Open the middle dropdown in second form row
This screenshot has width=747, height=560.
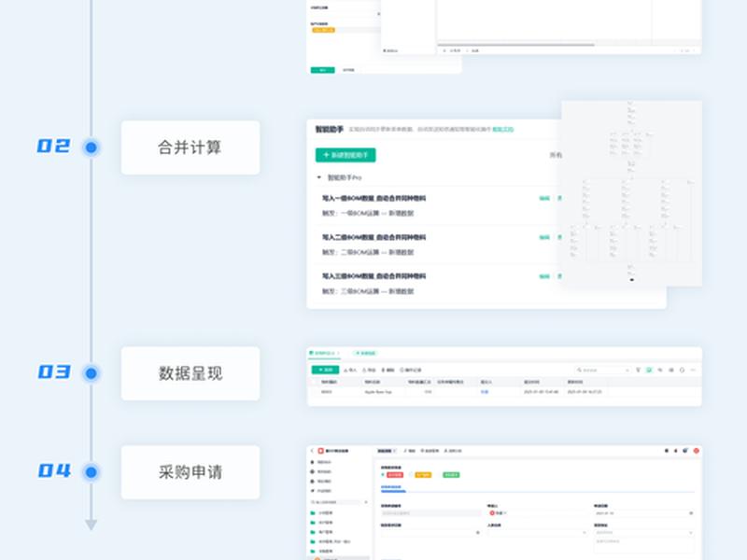(537, 532)
